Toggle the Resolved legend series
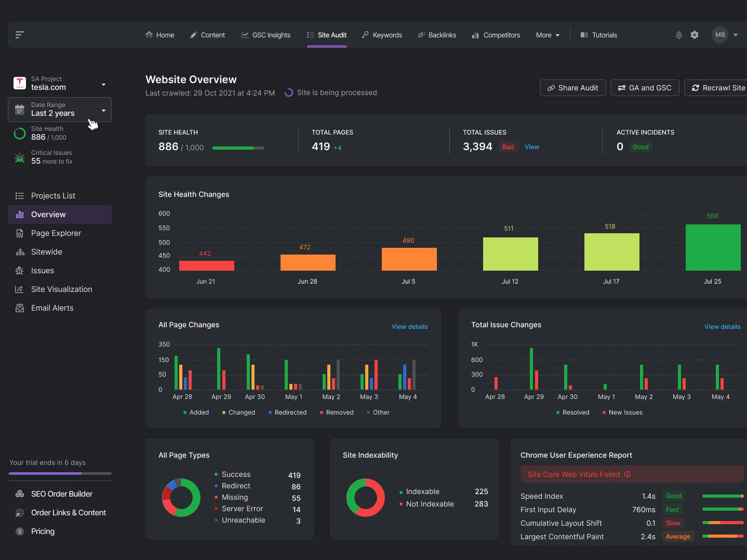 (x=572, y=412)
